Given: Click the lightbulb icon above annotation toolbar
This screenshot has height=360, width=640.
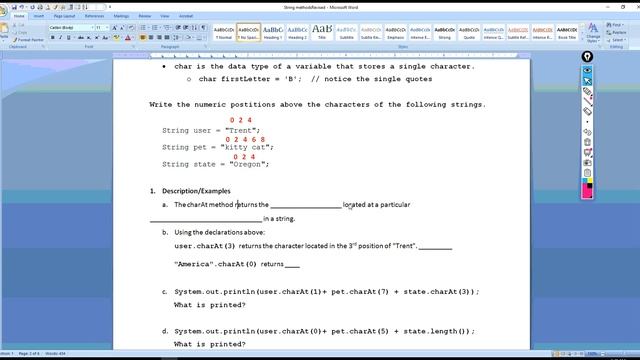Looking at the screenshot, I should click(x=587, y=57).
